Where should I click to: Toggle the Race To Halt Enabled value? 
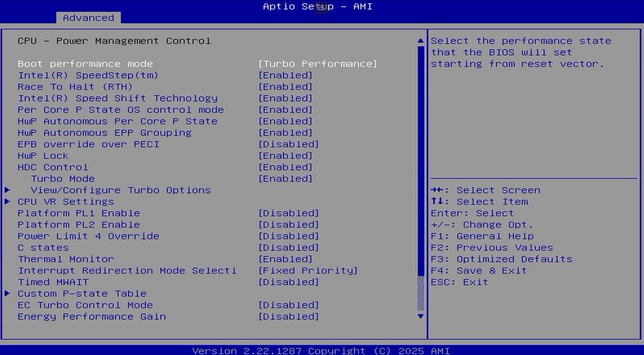point(286,87)
